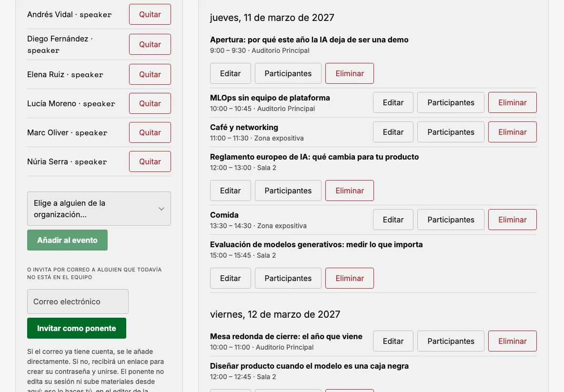Delete the Apertura session

tap(350, 73)
